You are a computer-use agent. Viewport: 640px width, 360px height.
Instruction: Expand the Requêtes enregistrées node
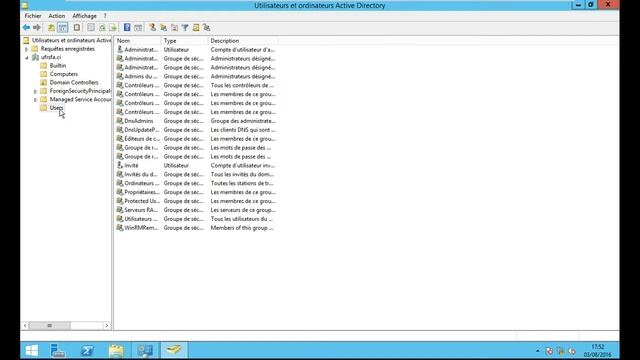pyautogui.click(x=27, y=49)
